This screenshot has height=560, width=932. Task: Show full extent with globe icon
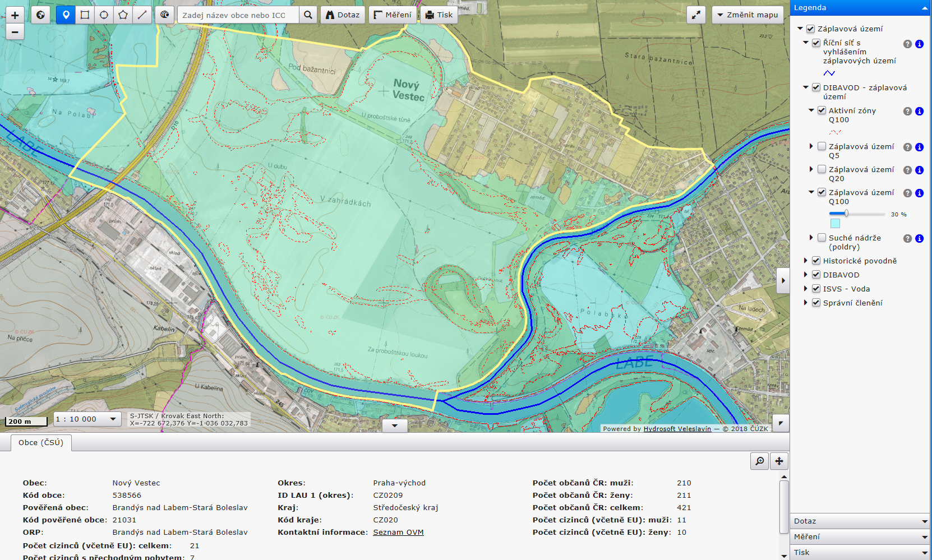tap(40, 15)
